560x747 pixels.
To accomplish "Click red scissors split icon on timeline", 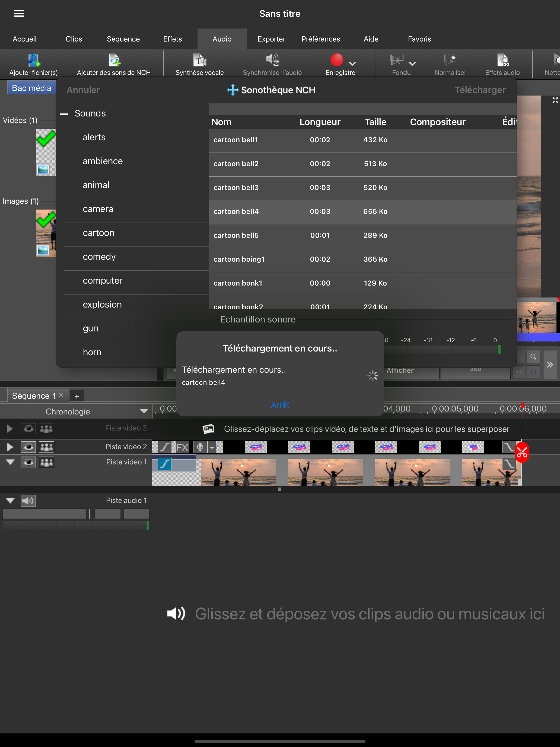I will [x=522, y=452].
